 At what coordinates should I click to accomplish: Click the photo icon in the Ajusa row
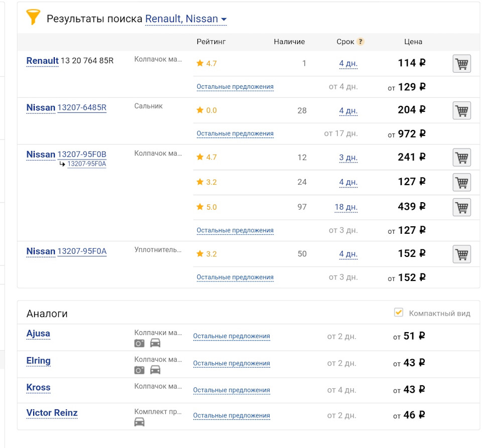[x=140, y=343]
